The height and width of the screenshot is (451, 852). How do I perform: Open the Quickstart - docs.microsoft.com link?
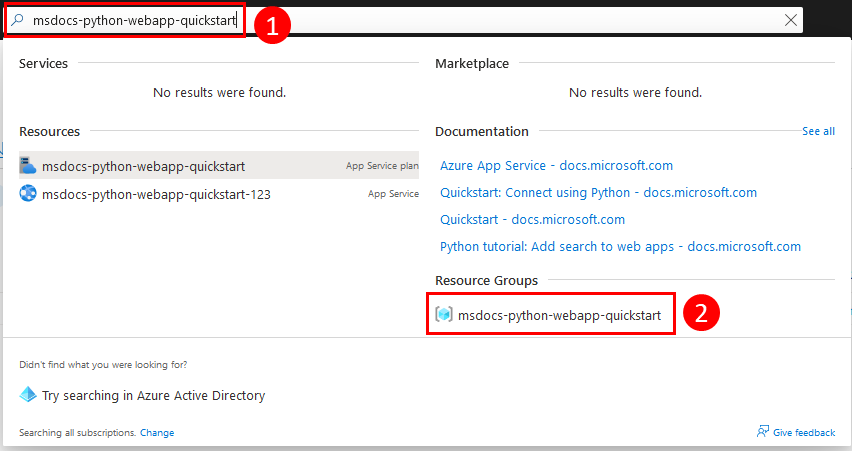point(532,220)
